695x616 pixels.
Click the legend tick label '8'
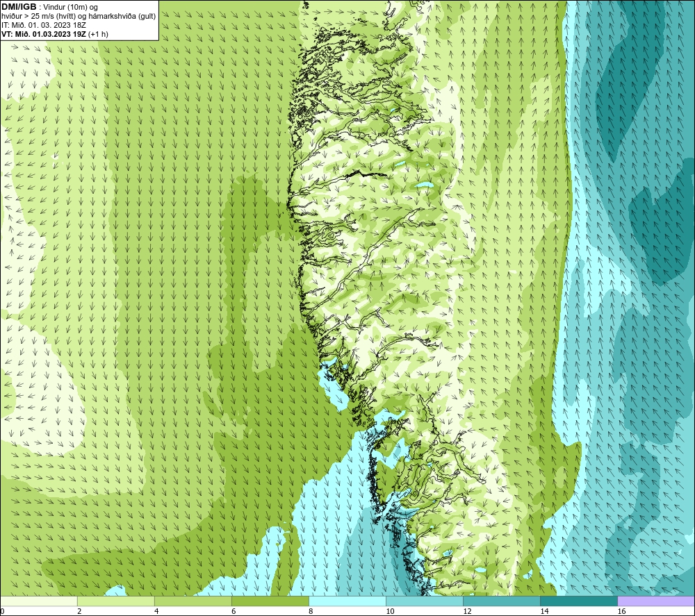(x=311, y=611)
